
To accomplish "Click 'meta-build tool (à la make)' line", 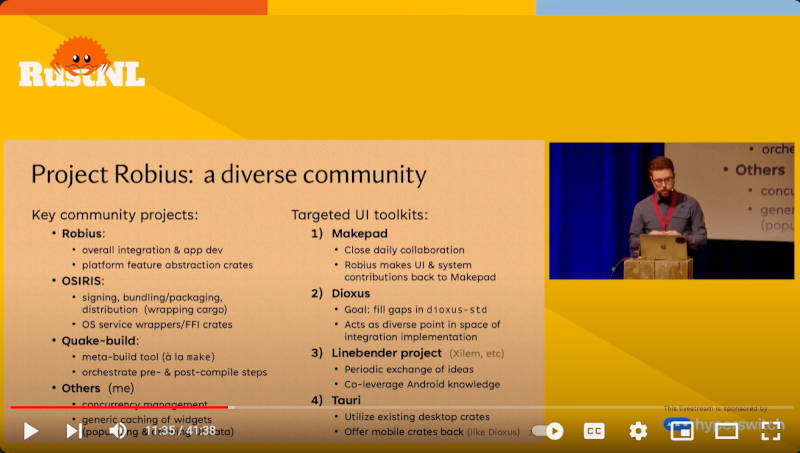I will point(148,357).
